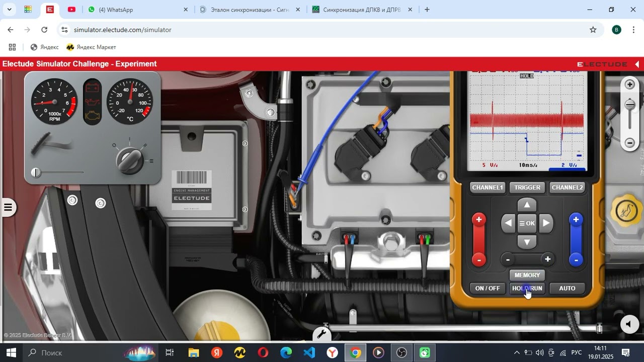644x362 pixels.
Task: Mute the simulator sound
Action: (629, 324)
